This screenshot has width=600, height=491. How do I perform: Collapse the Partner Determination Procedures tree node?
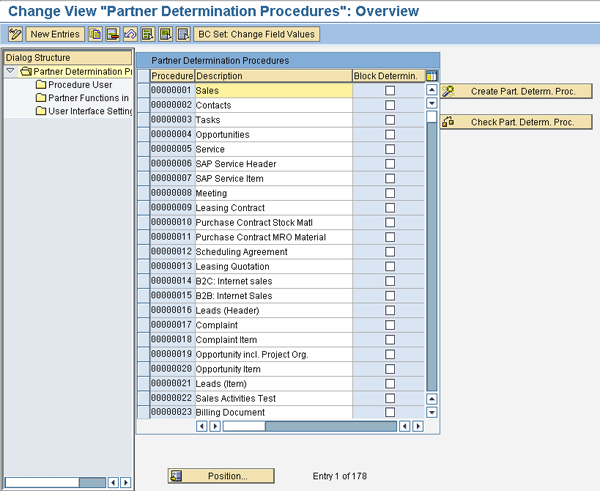(x=11, y=71)
